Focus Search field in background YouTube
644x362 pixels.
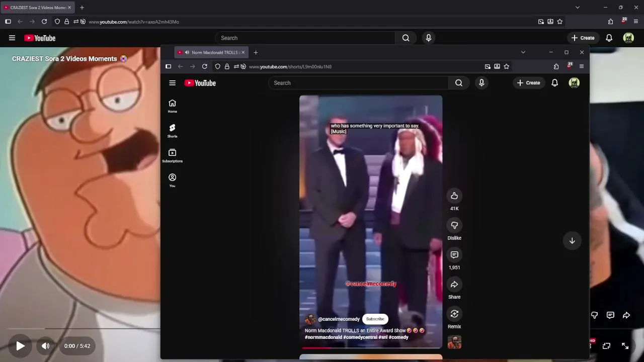click(x=305, y=38)
